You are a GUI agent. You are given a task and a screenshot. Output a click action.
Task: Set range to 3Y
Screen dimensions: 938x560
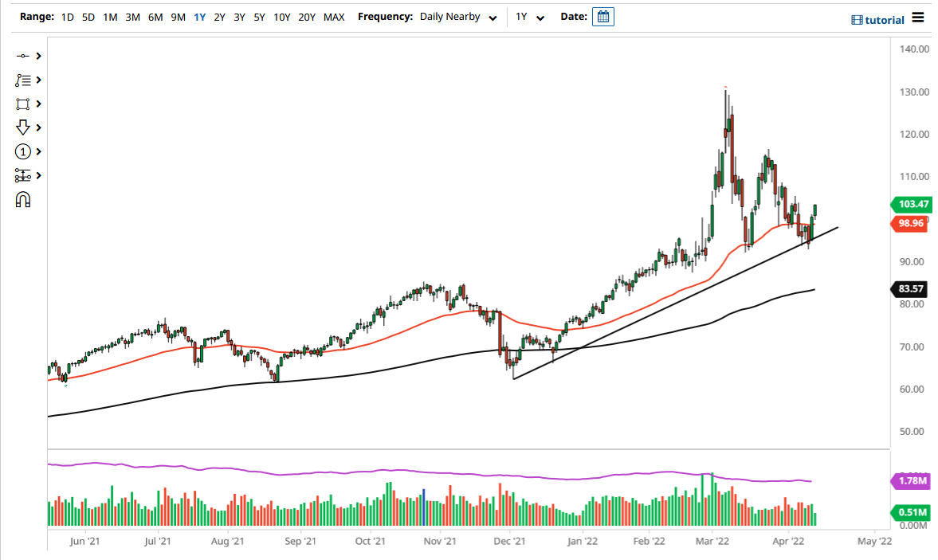click(239, 18)
